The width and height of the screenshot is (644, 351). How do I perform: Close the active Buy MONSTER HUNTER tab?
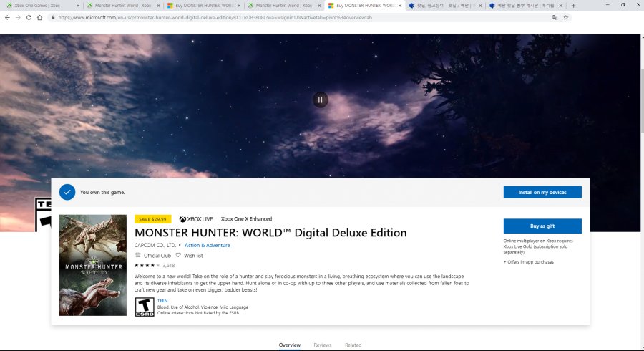pos(399,6)
